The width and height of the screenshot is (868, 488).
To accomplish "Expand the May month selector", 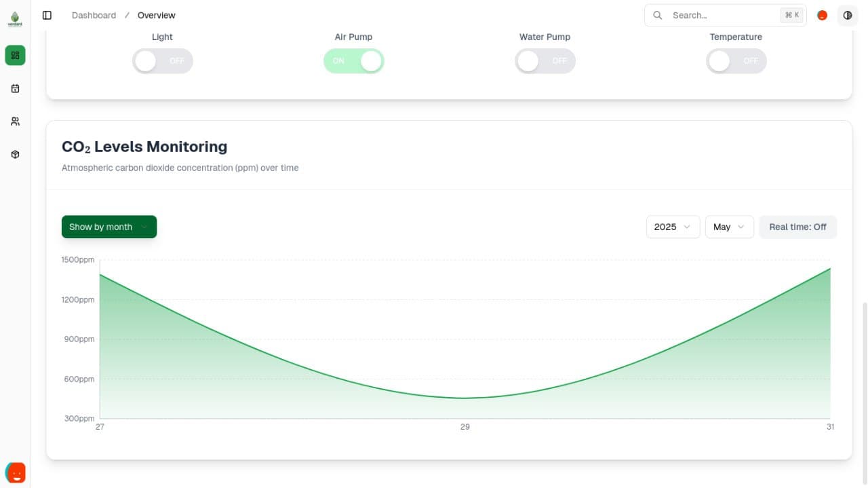I will click(x=729, y=227).
